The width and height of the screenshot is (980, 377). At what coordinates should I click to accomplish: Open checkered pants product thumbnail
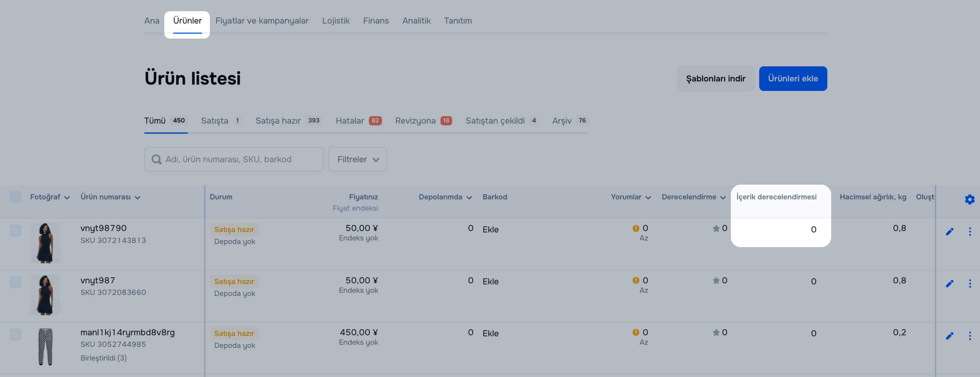click(45, 346)
